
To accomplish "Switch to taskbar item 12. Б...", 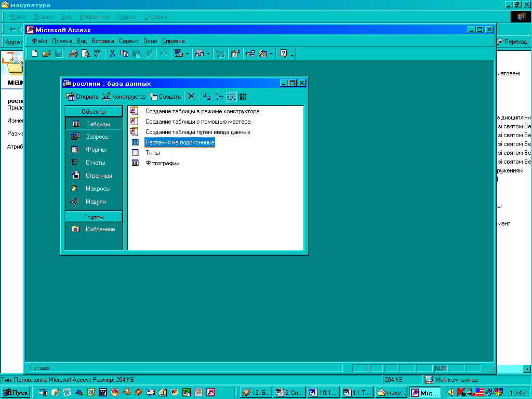I will point(256,393).
